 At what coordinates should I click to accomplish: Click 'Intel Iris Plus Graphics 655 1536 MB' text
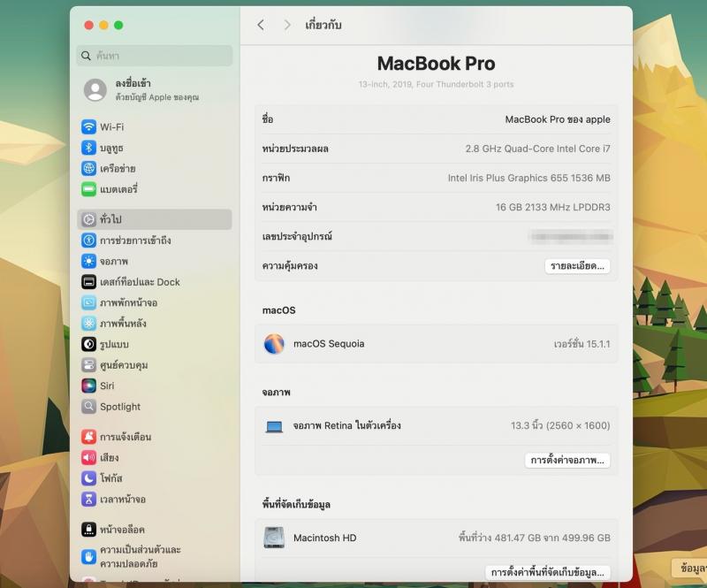tap(528, 178)
